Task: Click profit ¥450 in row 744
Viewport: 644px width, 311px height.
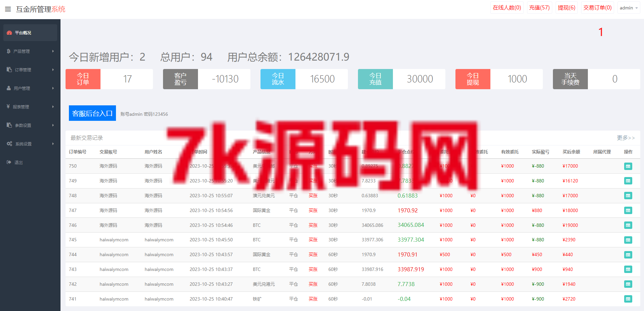Action: 537,254
